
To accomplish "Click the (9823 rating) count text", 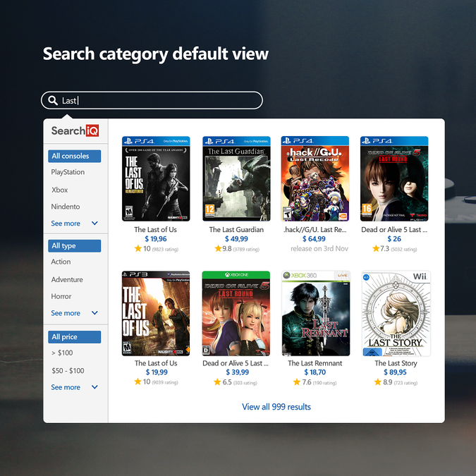I will coord(165,250).
